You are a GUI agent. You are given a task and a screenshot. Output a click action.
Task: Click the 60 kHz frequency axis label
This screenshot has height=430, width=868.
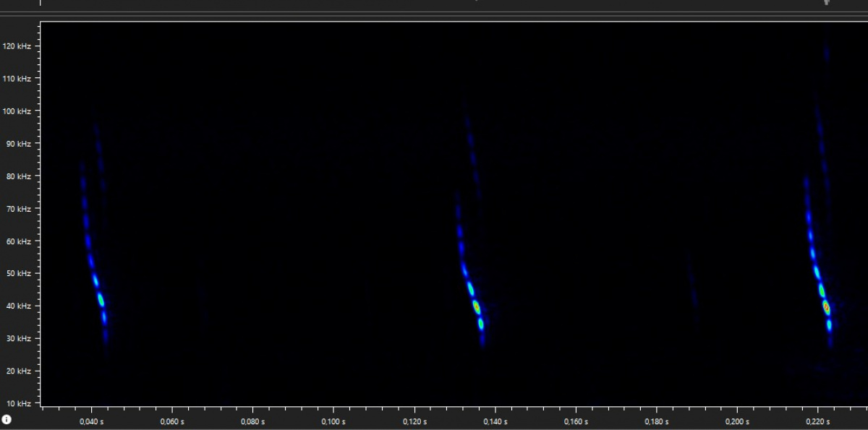(20, 241)
